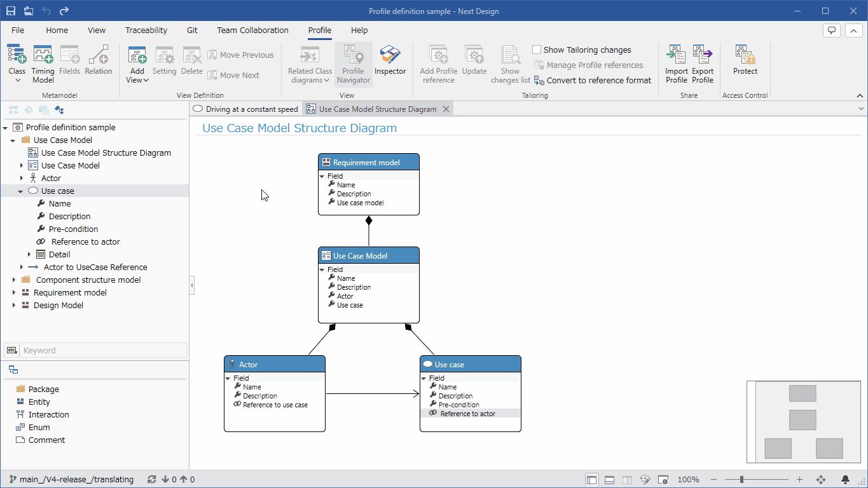Click the zoom in plus button
The image size is (868, 488).
click(x=800, y=480)
